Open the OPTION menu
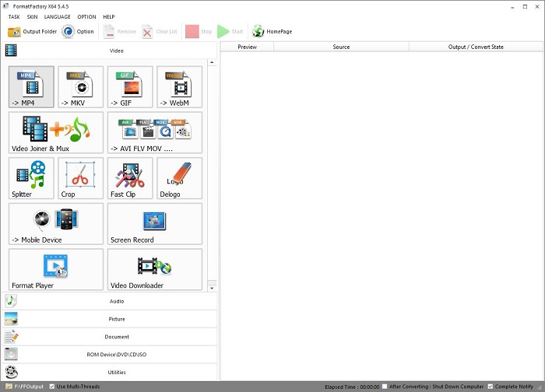 [87, 16]
